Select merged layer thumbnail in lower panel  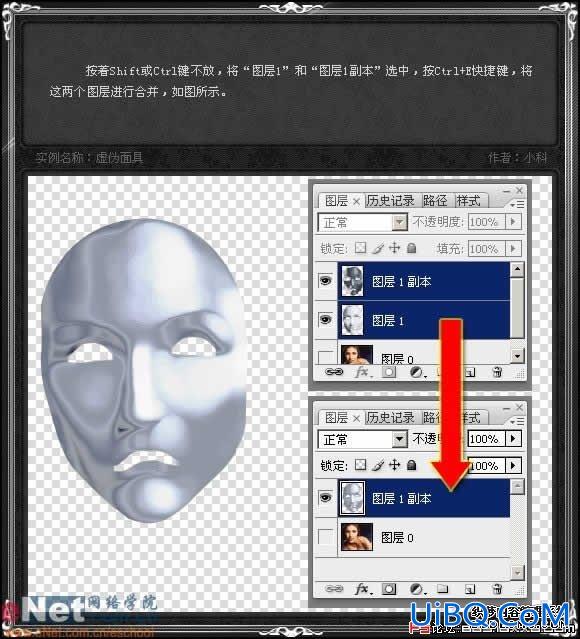(352, 498)
